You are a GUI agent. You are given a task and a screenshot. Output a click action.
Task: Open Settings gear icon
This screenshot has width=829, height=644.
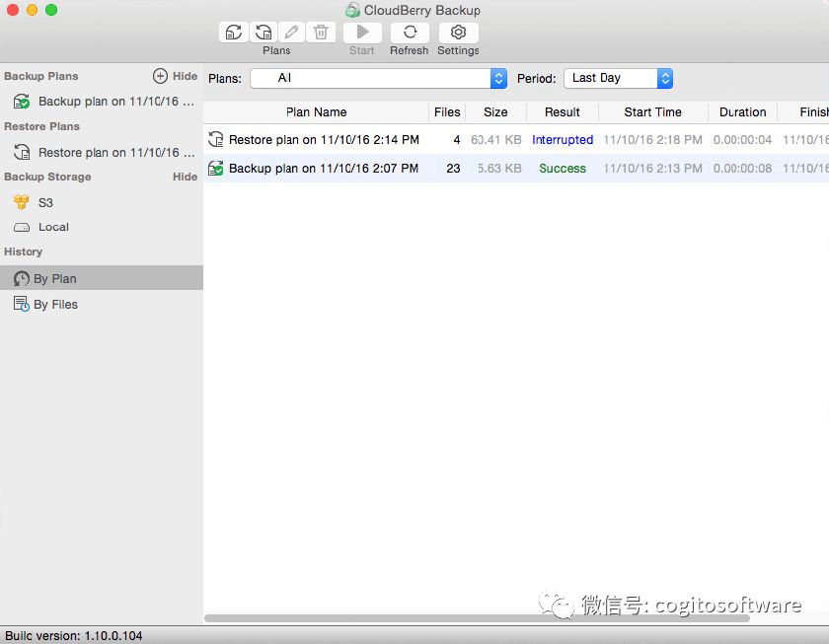[458, 33]
